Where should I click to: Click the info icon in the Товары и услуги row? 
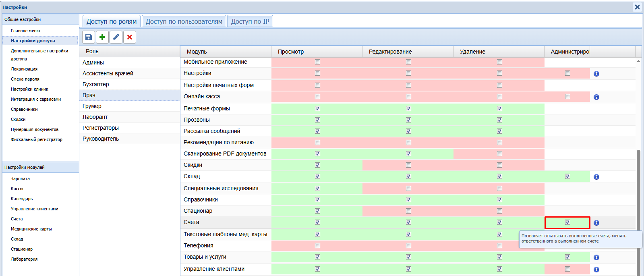pos(596,257)
